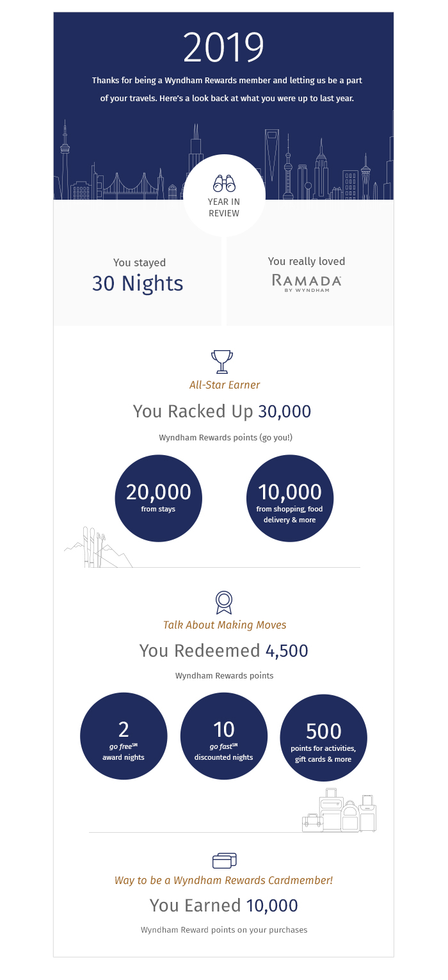Click the large 2019 title
Image resolution: width=448 pixels, height=980 pixels.
[223, 48]
